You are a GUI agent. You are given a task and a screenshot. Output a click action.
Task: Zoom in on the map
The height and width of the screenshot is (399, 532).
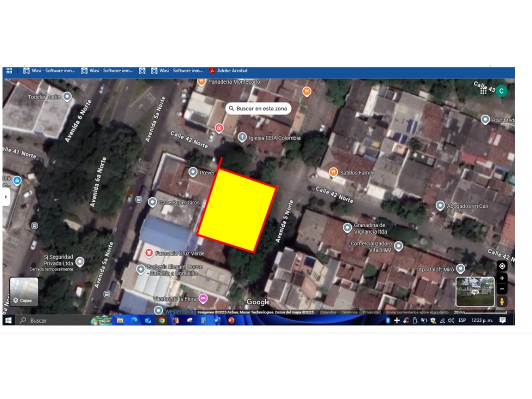tap(502, 278)
